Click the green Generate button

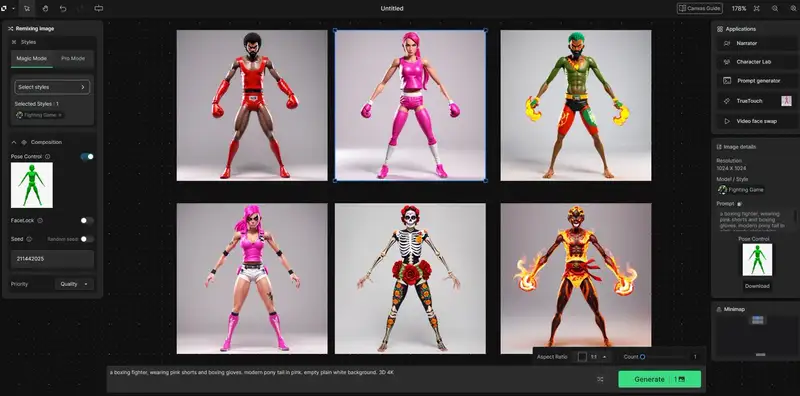point(659,379)
